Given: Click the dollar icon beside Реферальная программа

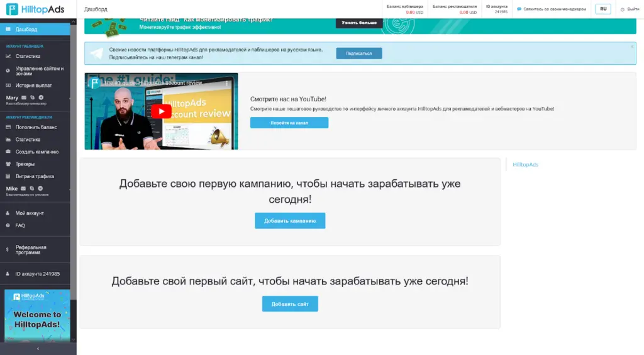Looking at the screenshot, I should coord(7,250).
